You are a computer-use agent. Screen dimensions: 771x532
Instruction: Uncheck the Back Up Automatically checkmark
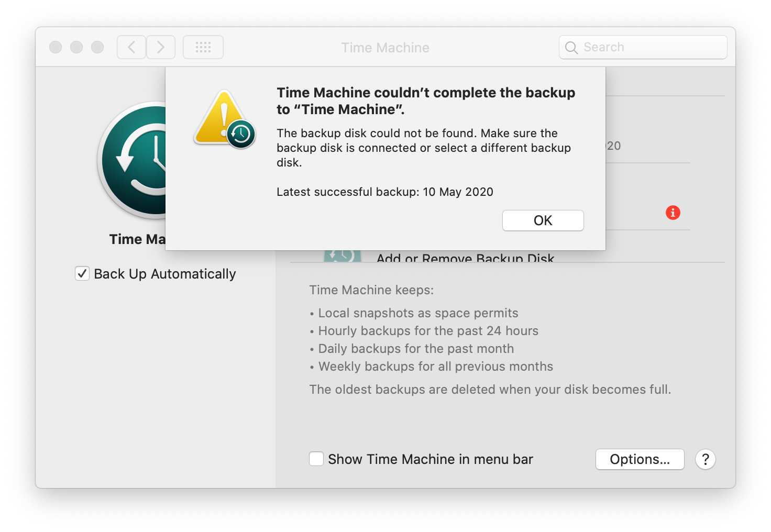tap(82, 273)
